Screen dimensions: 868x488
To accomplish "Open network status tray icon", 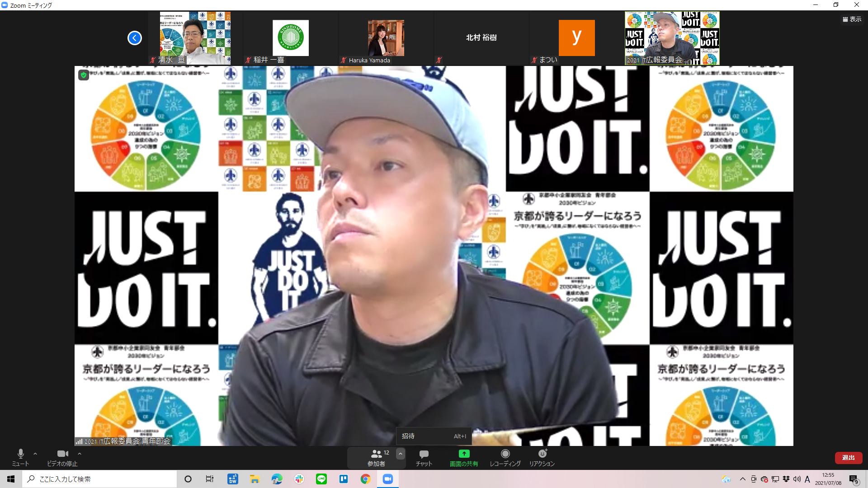I will coord(775,479).
